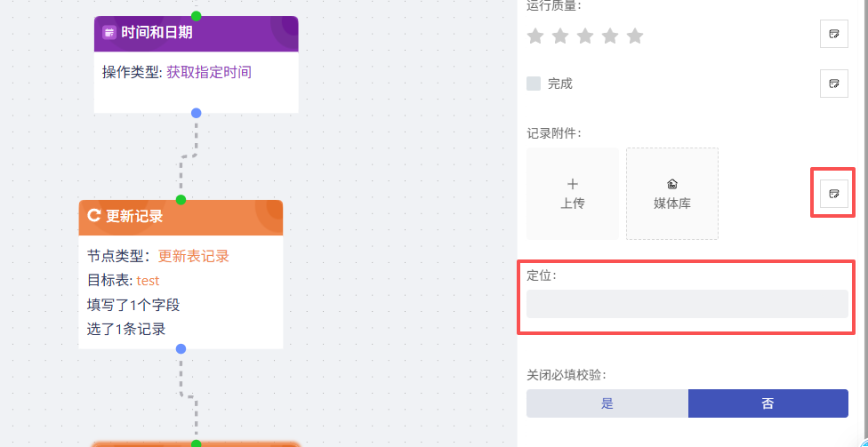
Task: Click the calendar icon in 时间和日期 header
Action: coord(109,33)
